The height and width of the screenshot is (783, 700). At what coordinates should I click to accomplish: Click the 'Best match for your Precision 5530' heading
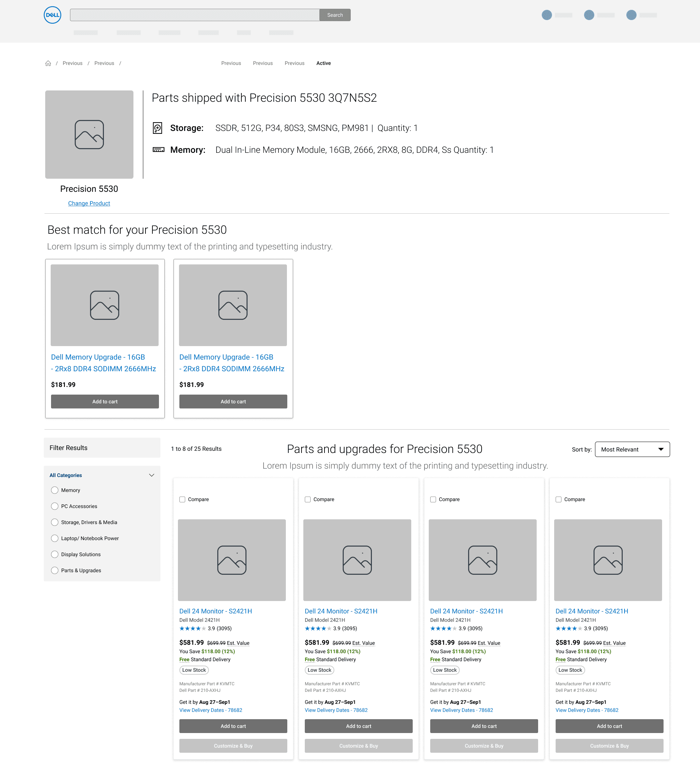(137, 230)
